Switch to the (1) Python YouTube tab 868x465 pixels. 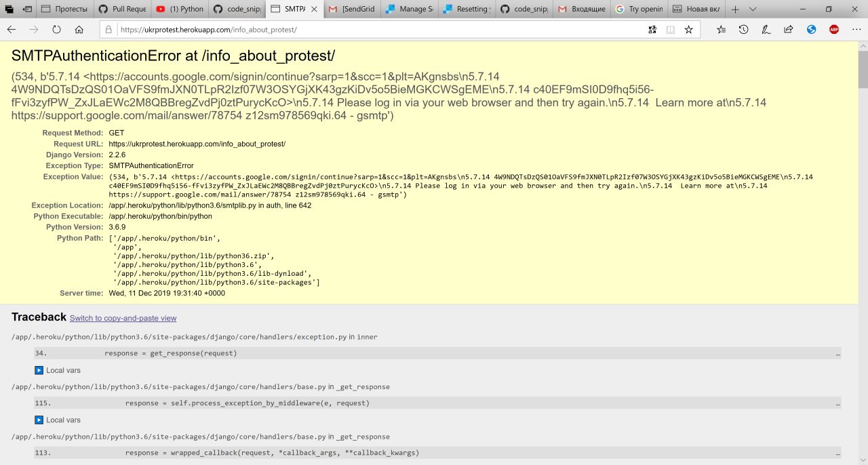pyautogui.click(x=179, y=9)
